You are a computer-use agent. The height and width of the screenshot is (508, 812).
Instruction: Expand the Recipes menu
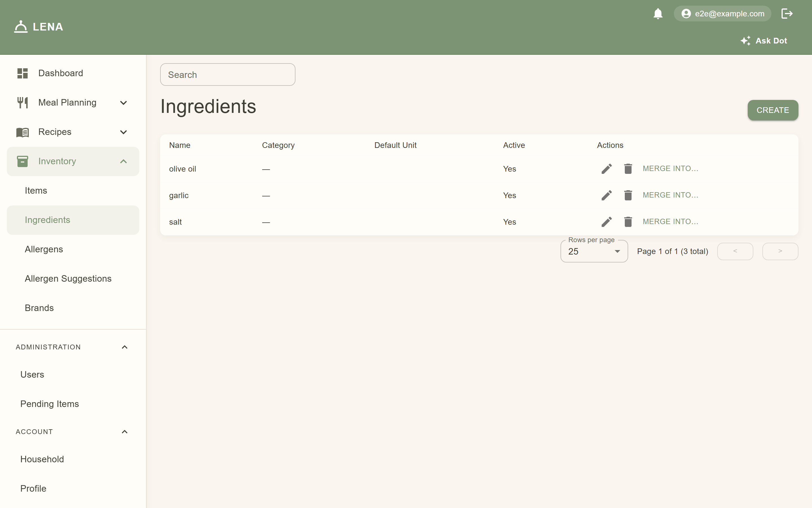point(73,132)
